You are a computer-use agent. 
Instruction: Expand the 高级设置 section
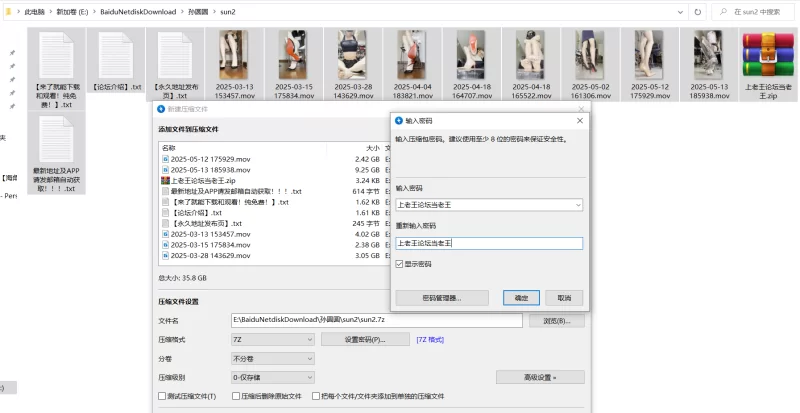pos(540,377)
